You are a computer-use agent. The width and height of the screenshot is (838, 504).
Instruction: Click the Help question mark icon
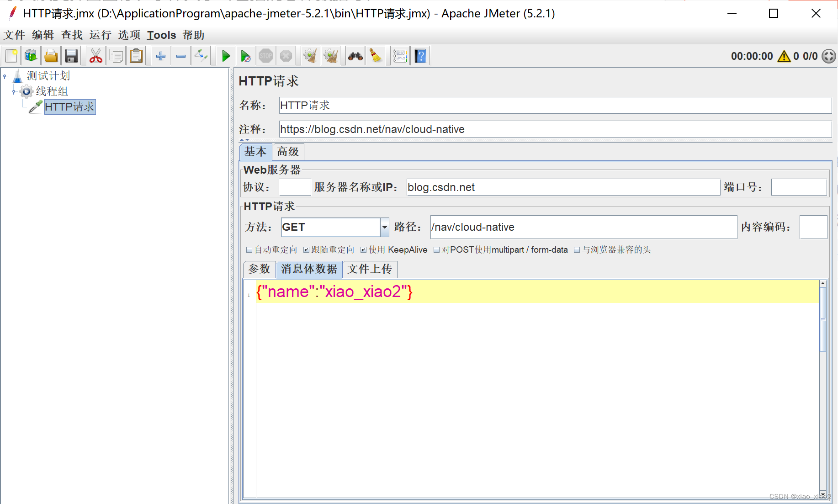(420, 56)
